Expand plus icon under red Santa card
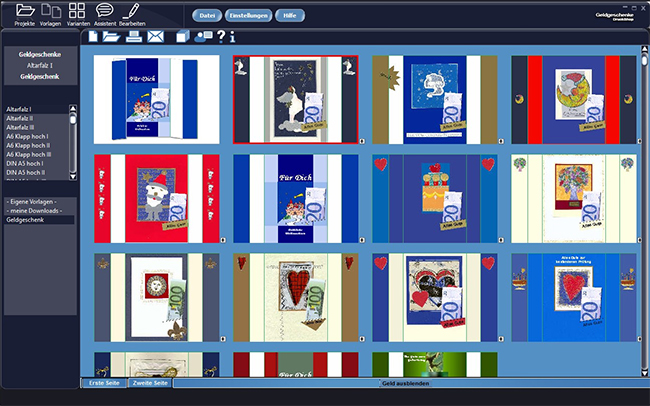The width and height of the screenshot is (650, 406). point(221,241)
